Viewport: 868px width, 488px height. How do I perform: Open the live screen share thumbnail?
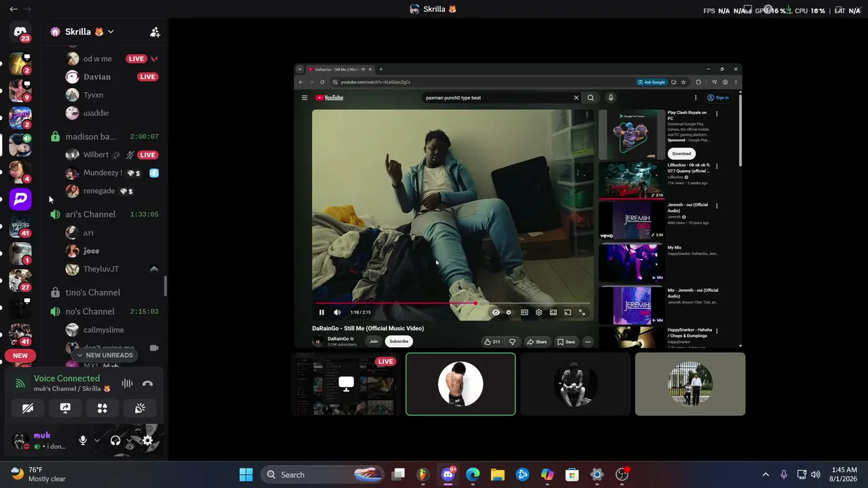346,384
